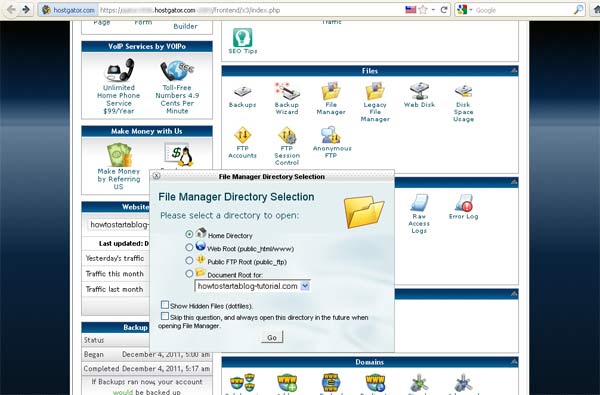The width and height of the screenshot is (600, 395).
Task: Click the search magnifier icon
Action: tap(579, 10)
